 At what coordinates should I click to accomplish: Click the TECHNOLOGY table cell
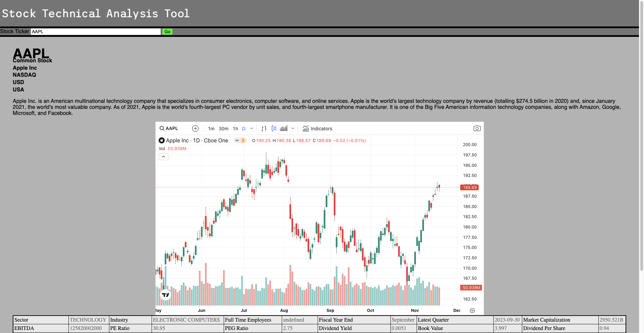[x=89, y=320]
